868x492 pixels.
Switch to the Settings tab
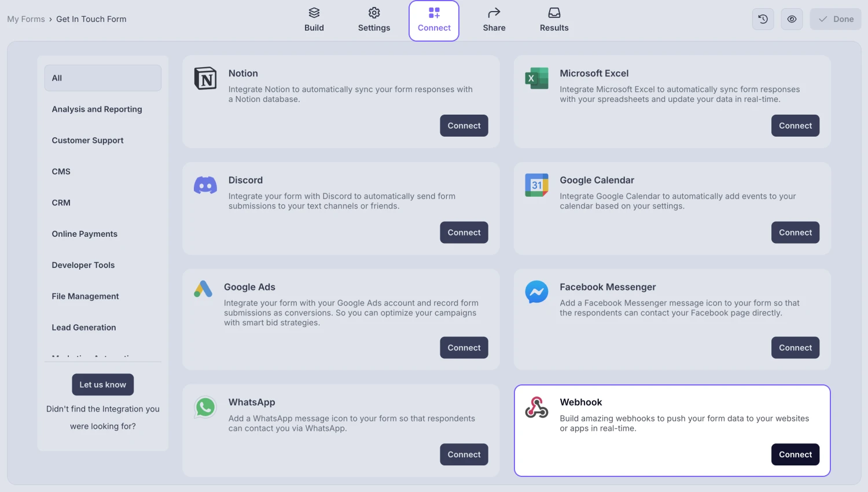point(374,19)
